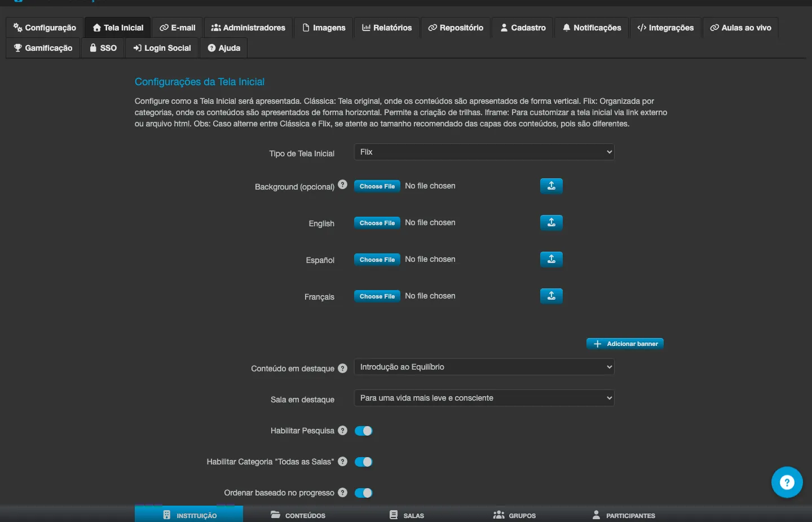The image size is (812, 522).
Task: Select the active Tela Inicial tab
Action: (x=118, y=28)
